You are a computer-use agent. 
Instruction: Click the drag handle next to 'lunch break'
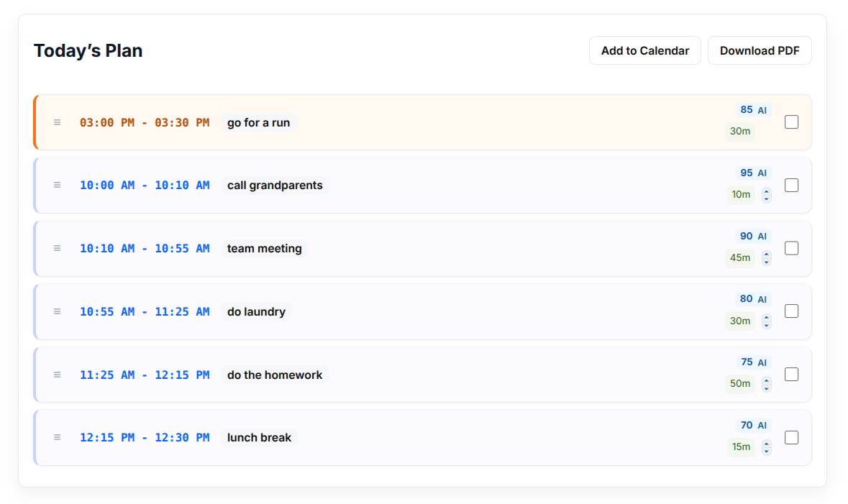tap(58, 437)
